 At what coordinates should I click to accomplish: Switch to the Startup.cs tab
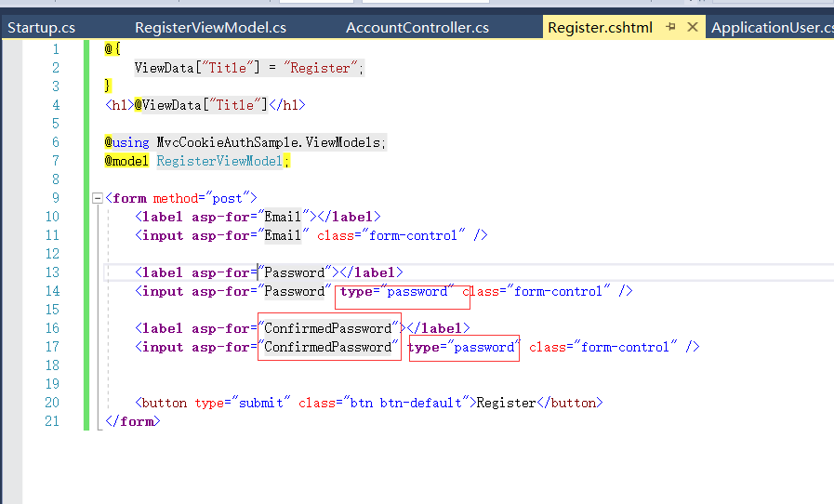(x=42, y=28)
